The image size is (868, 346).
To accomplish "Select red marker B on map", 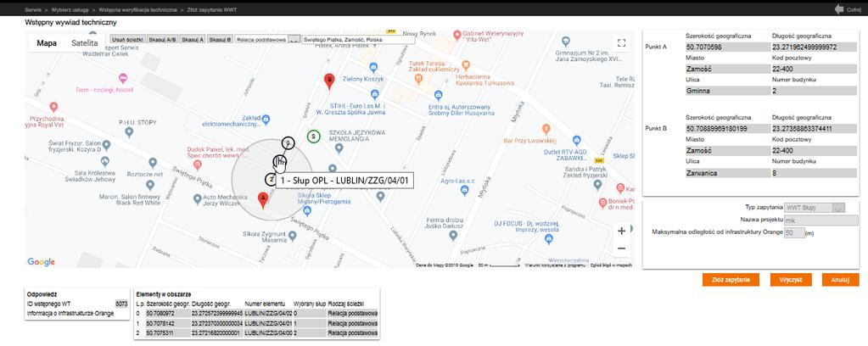I will coord(329,81).
